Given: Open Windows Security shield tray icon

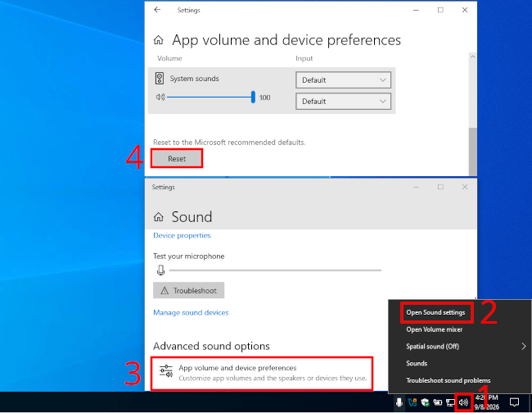Looking at the screenshot, I should [425, 402].
